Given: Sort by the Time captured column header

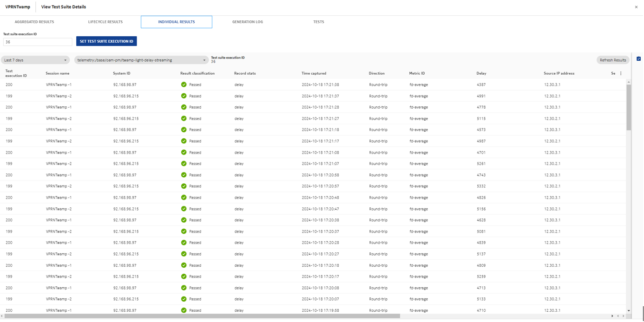Looking at the screenshot, I should [314, 73].
